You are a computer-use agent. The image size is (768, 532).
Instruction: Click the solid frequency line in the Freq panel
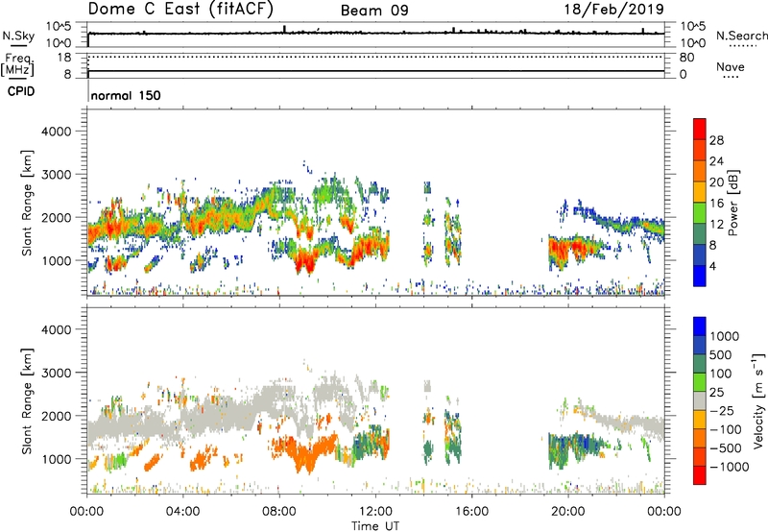(375, 71)
